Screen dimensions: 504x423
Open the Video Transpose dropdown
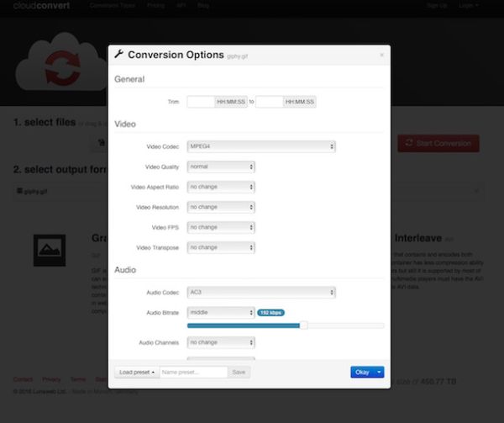pyautogui.click(x=221, y=248)
